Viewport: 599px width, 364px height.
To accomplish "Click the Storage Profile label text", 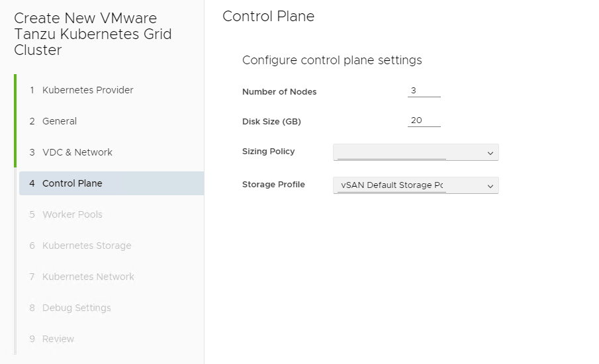I will click(273, 185).
